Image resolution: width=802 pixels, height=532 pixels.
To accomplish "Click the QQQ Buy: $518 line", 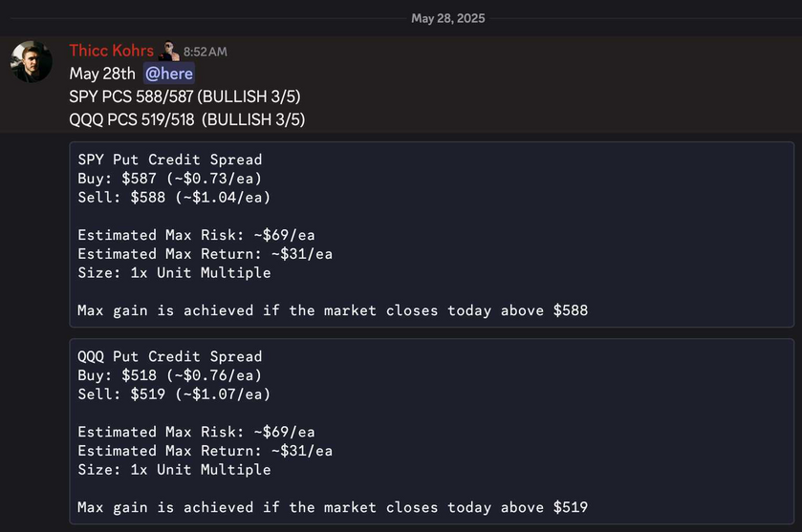I will 170,375.
